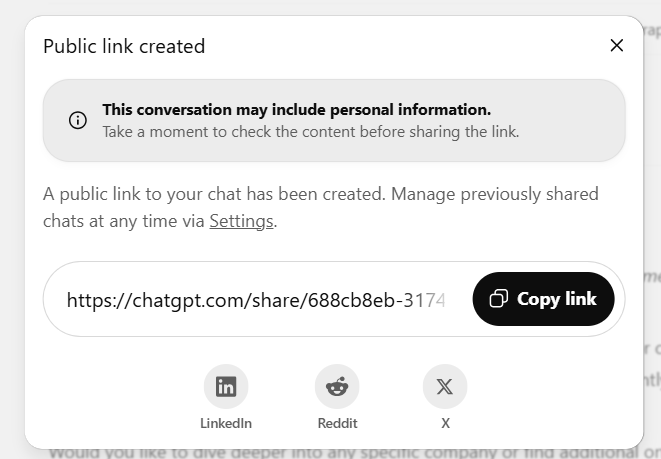Click the bold personal information warning text
Image resolution: width=661 pixels, height=459 pixels.
click(296, 109)
